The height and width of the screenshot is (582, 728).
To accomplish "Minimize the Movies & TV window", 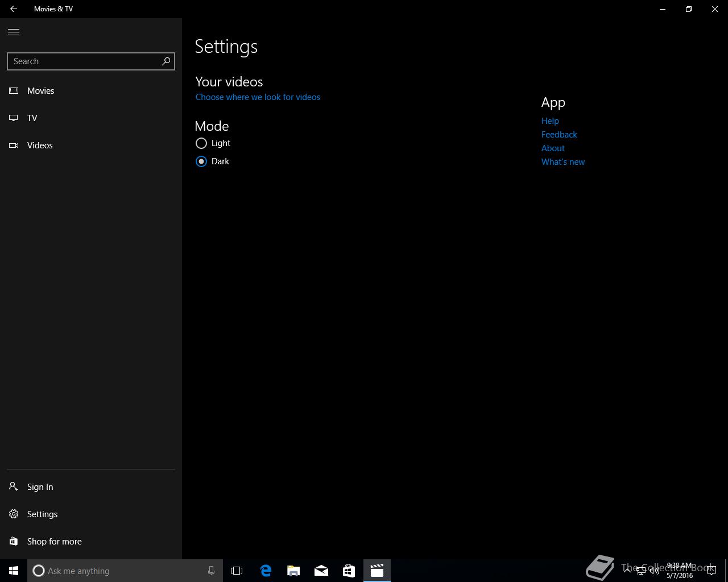I will click(x=663, y=9).
